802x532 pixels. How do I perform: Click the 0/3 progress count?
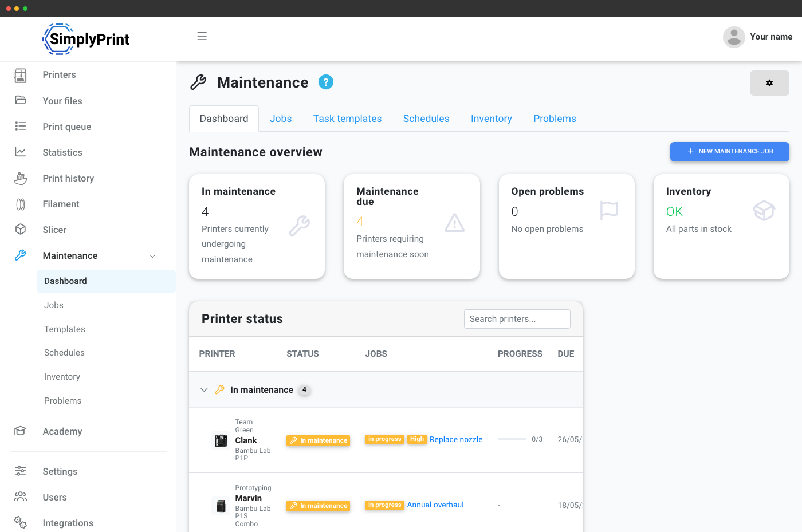click(537, 439)
